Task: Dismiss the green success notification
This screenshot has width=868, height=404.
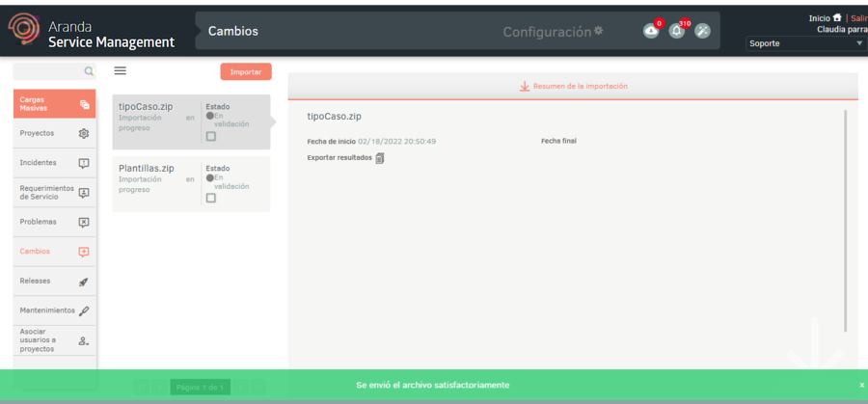Action: pyautogui.click(x=861, y=385)
